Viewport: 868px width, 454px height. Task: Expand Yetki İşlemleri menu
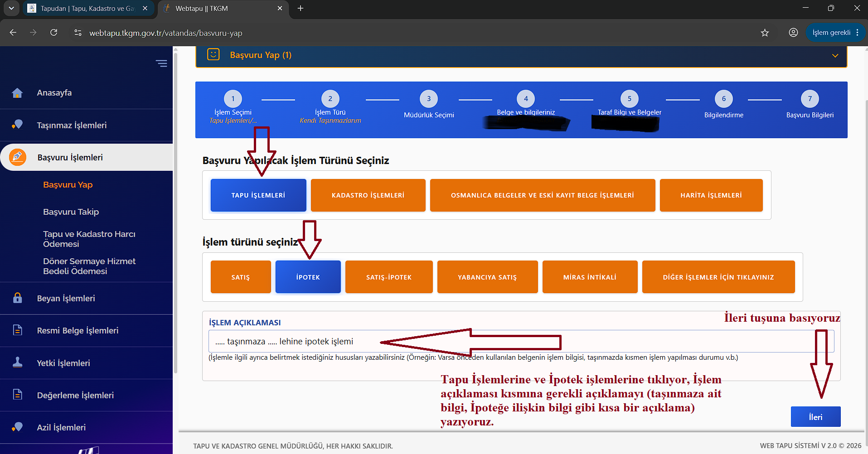click(63, 363)
